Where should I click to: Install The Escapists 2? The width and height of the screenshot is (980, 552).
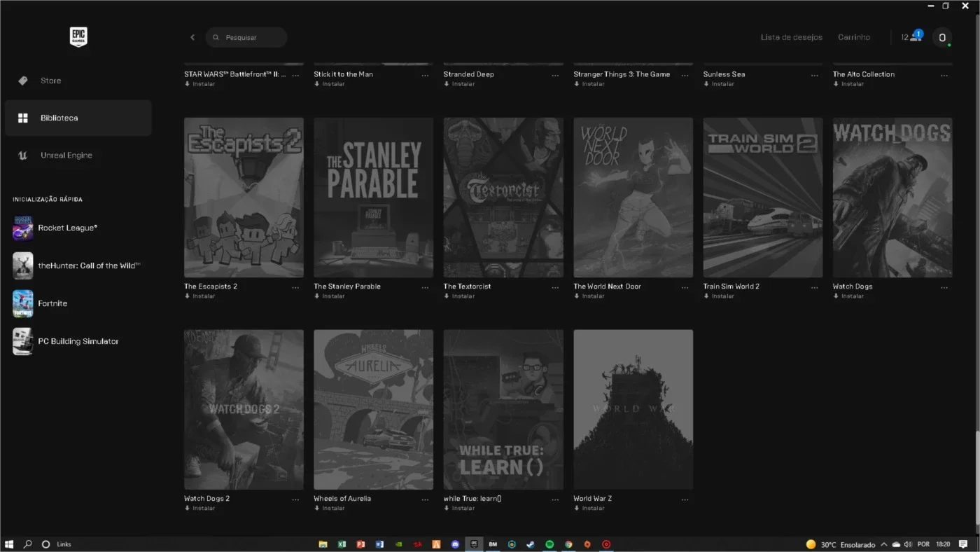(x=199, y=296)
